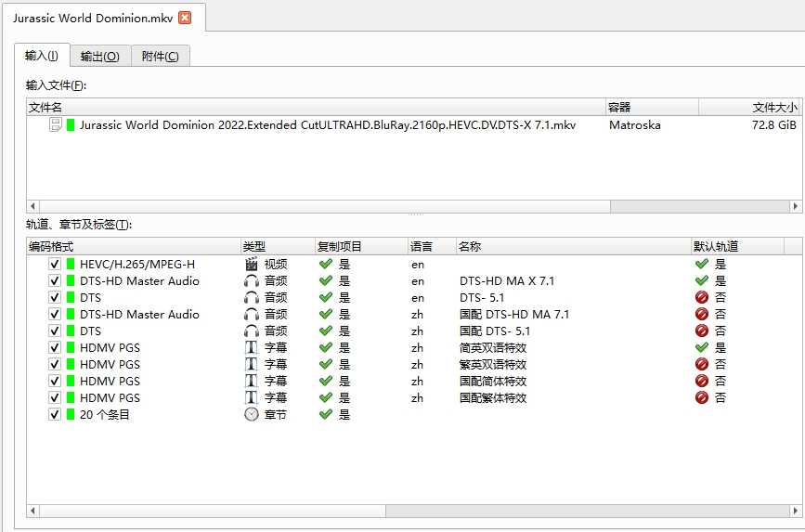The height and width of the screenshot is (532, 805).
Task: Click the subtitle T icon on 简英双语特效 row
Action: coord(251,347)
